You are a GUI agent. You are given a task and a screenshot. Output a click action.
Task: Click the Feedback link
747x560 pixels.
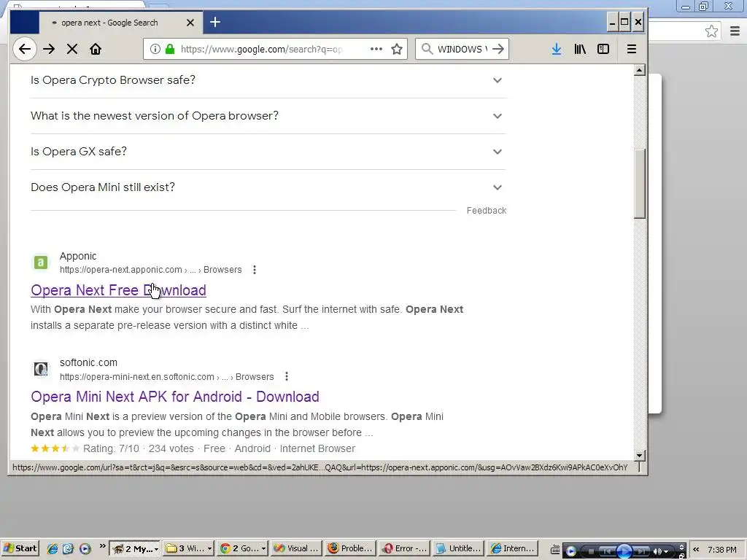[487, 211]
